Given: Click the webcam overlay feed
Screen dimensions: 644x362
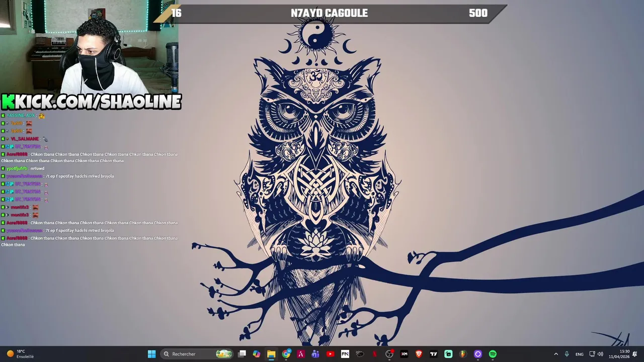Looking at the screenshot, I should 89,47.
